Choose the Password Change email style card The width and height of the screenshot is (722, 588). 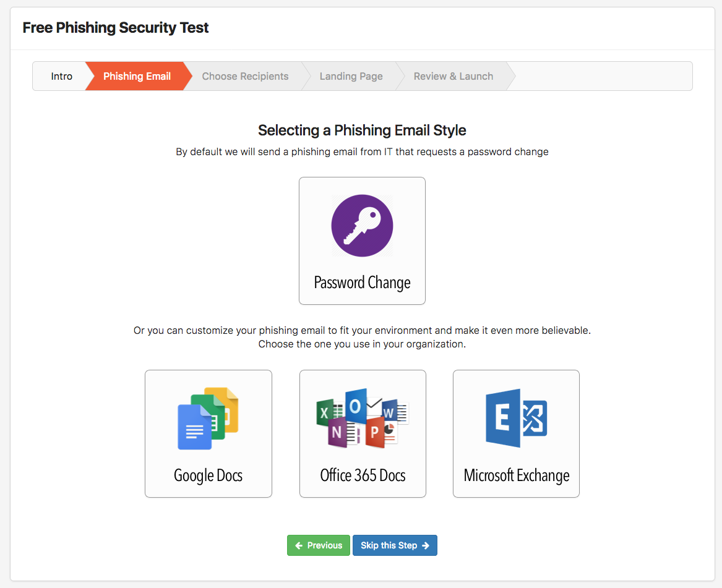pos(362,241)
